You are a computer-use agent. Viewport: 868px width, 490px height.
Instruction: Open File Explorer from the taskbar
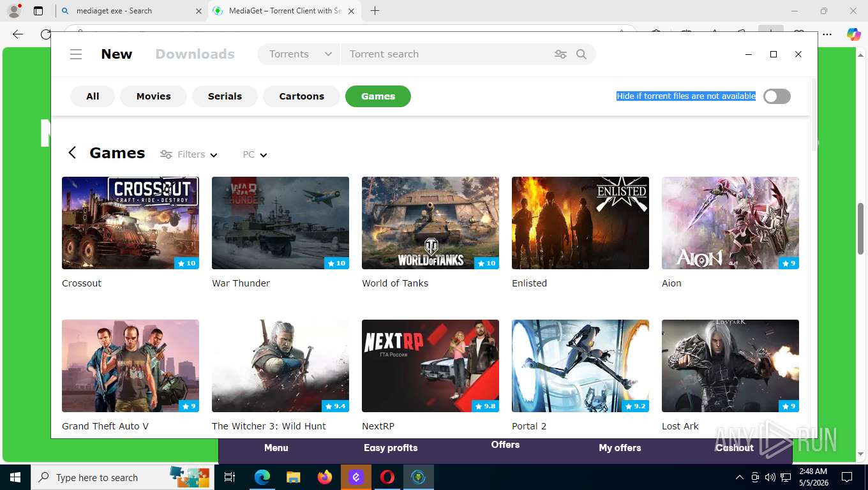coord(293,477)
